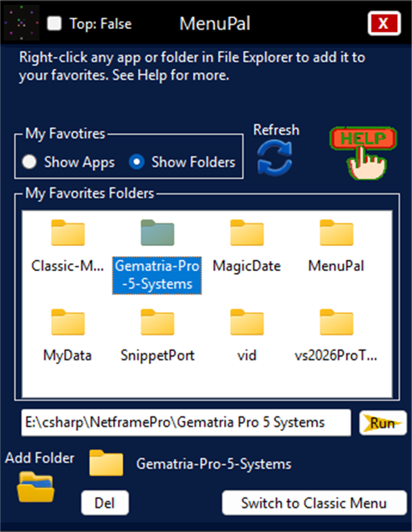The image size is (412, 532).
Task: Click the MenuPal label in favorites list
Action: pos(336,266)
